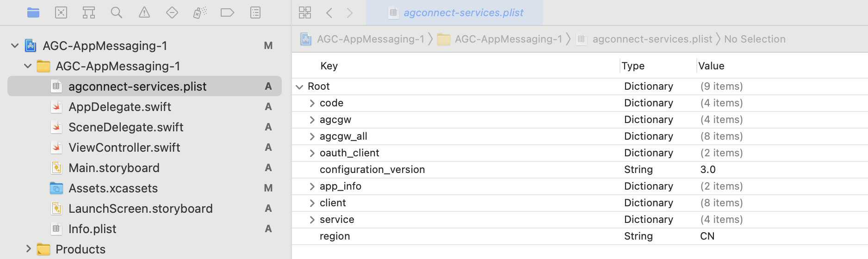Expand the agcgw_all dictionary

(312, 136)
